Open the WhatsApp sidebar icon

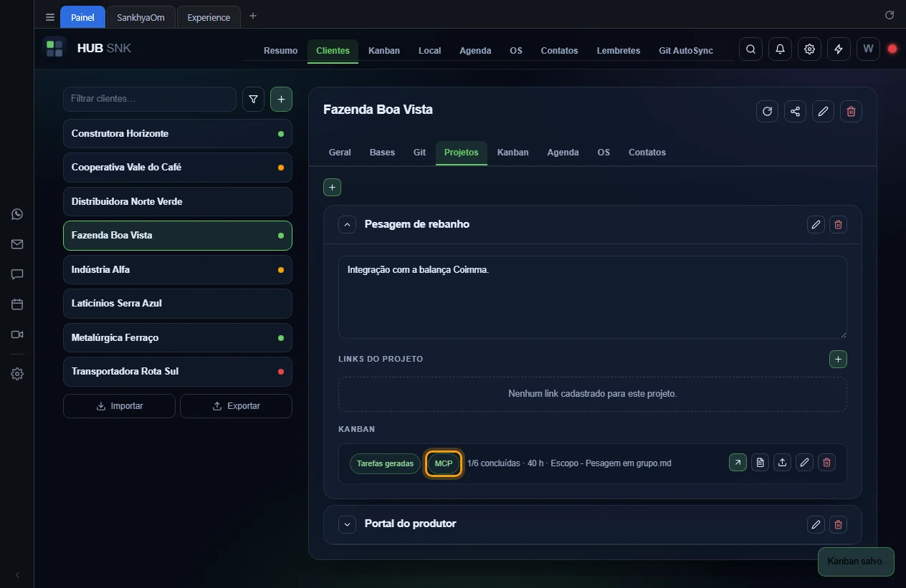[x=17, y=214]
